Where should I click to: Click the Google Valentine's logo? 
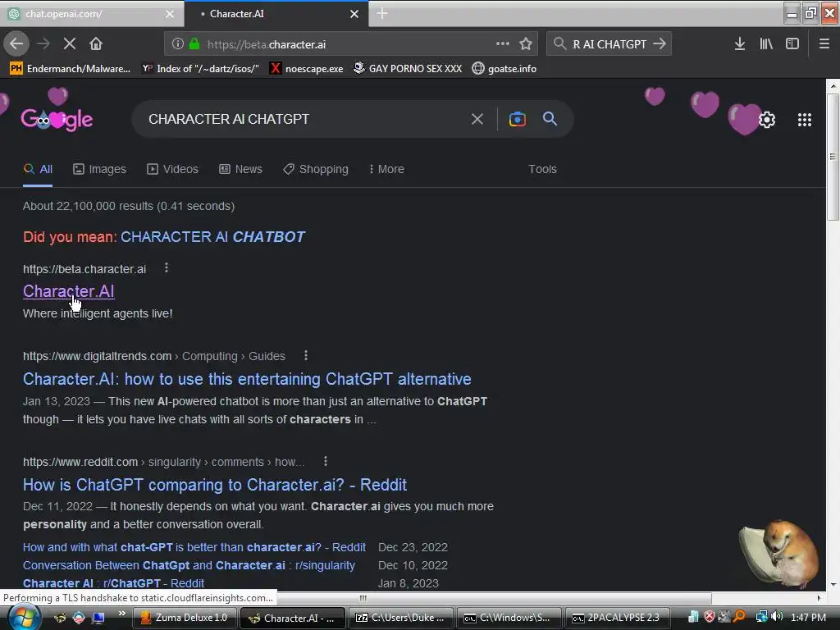[57, 119]
